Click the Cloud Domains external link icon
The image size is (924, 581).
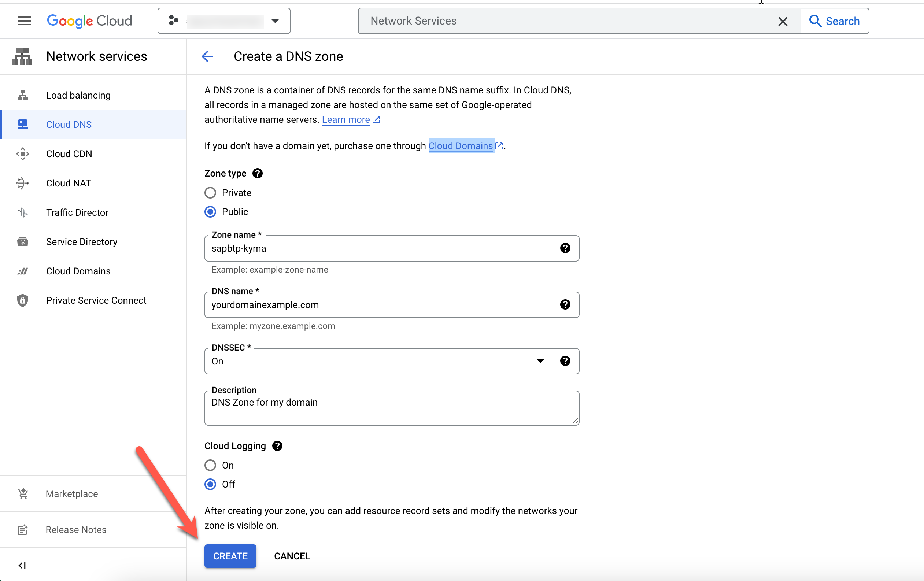coord(499,146)
